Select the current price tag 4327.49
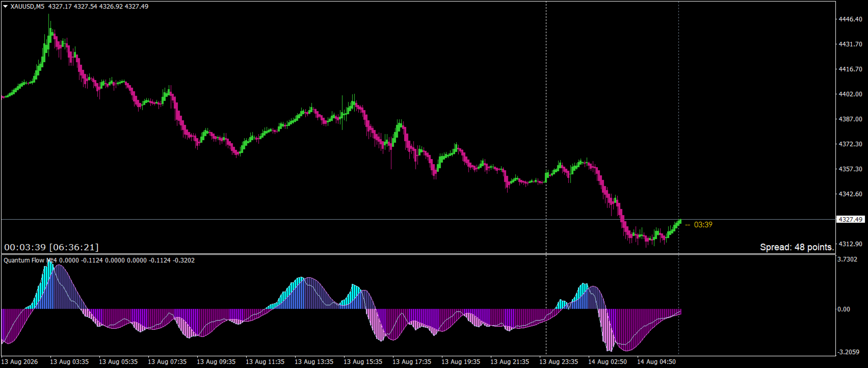 click(x=850, y=219)
